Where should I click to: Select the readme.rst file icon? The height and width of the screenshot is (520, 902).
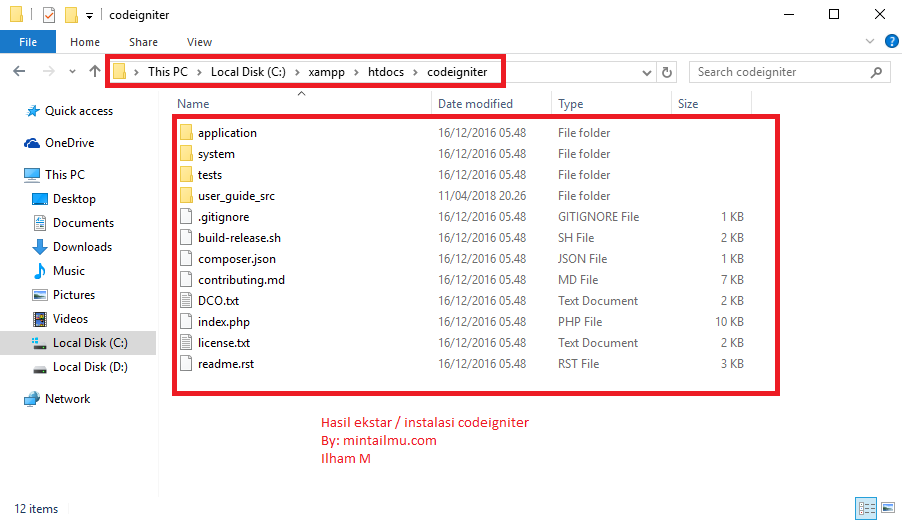coord(186,364)
